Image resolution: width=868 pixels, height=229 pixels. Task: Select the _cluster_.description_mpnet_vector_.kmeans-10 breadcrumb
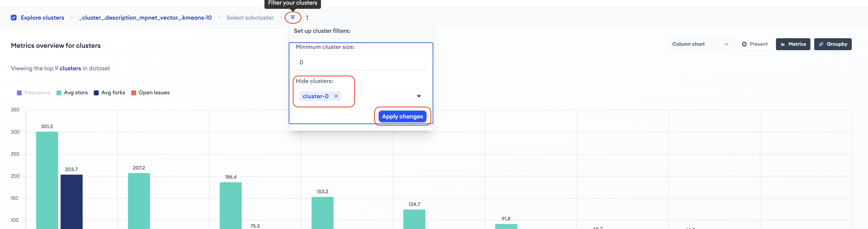point(145,18)
